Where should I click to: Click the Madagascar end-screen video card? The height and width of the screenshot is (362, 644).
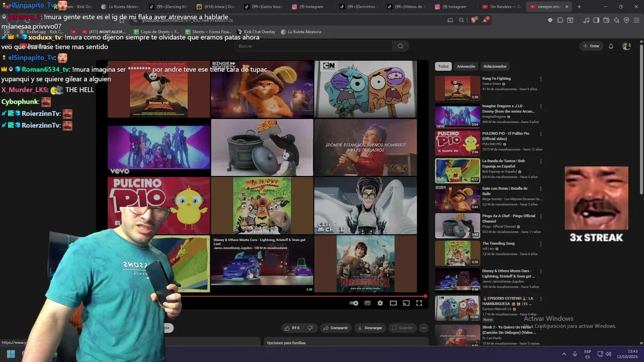pyautogui.click(x=262, y=206)
